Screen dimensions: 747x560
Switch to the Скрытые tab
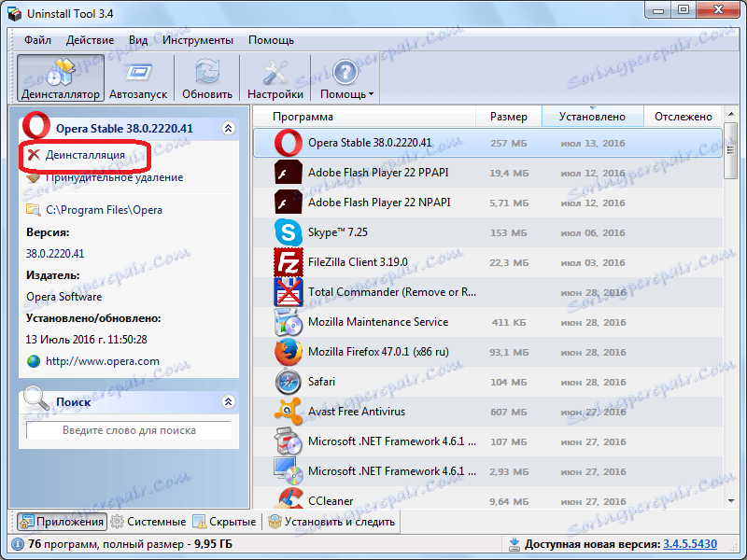click(x=224, y=522)
